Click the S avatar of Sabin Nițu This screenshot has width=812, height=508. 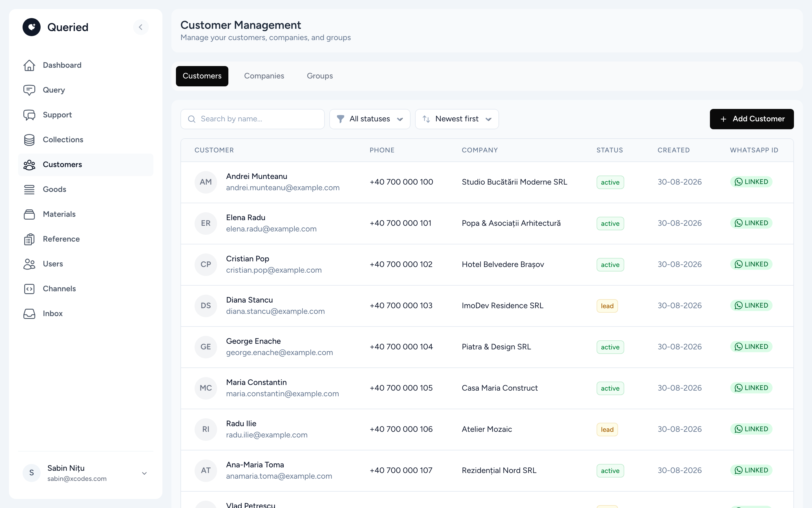pos(32,473)
